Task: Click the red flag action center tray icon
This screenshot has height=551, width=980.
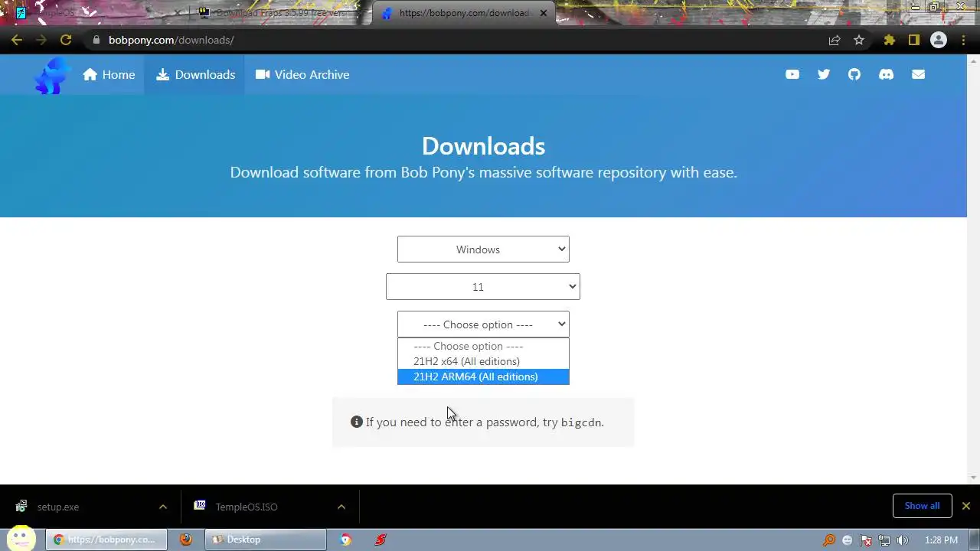Action: (x=866, y=540)
